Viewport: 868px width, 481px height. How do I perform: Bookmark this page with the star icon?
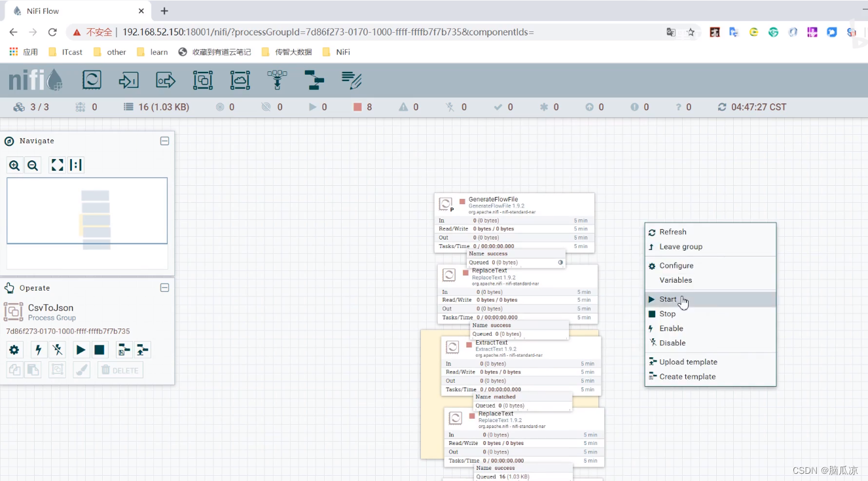[x=691, y=32]
